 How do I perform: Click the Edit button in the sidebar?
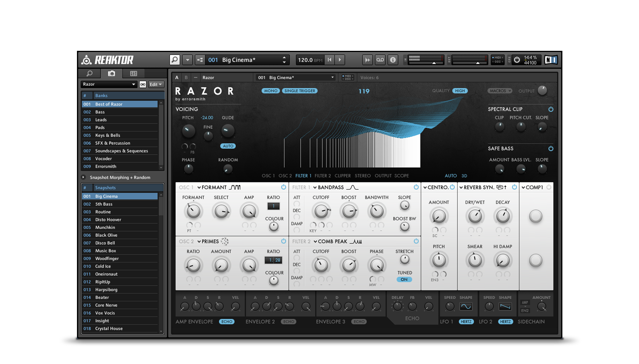(156, 84)
